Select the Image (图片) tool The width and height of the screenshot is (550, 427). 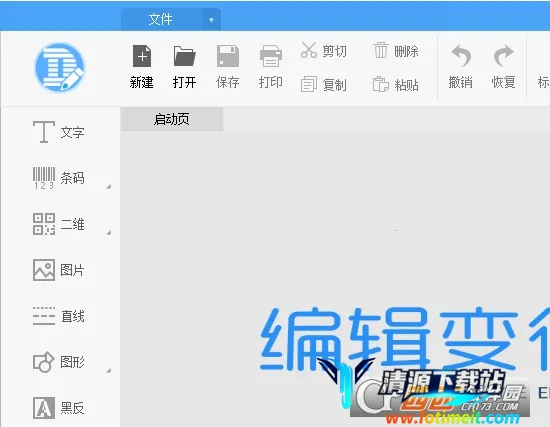tap(59, 270)
